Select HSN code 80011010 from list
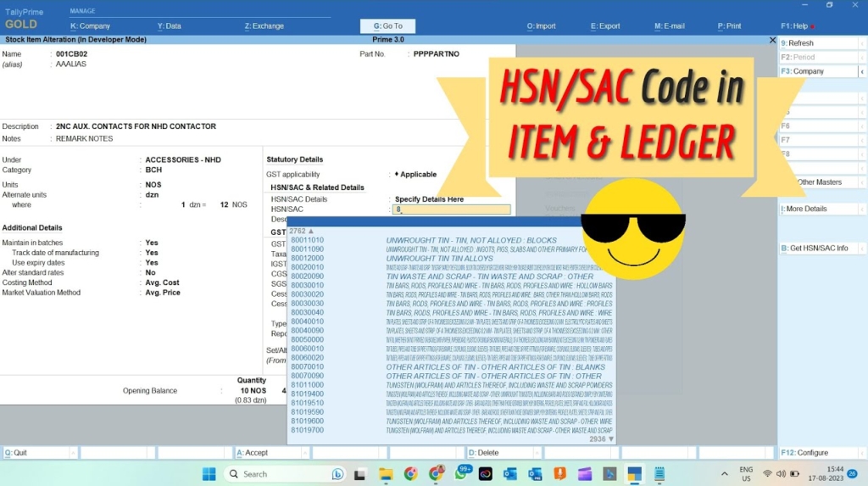The width and height of the screenshot is (868, 486). coord(307,240)
